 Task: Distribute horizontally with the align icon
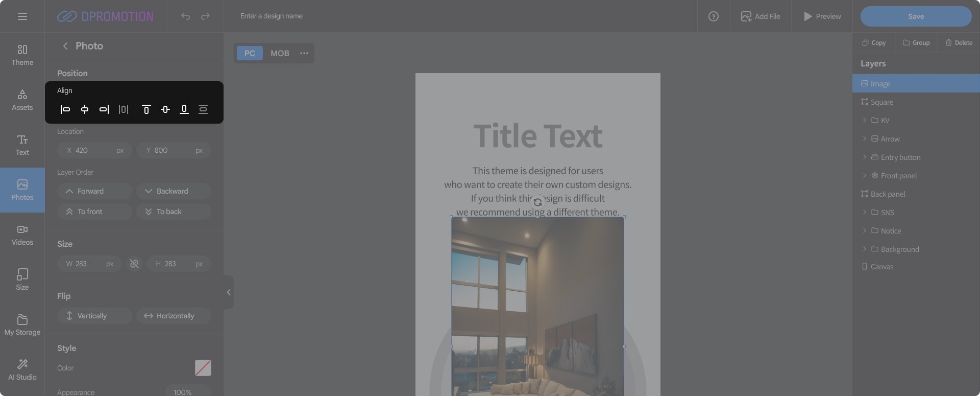coord(124,109)
